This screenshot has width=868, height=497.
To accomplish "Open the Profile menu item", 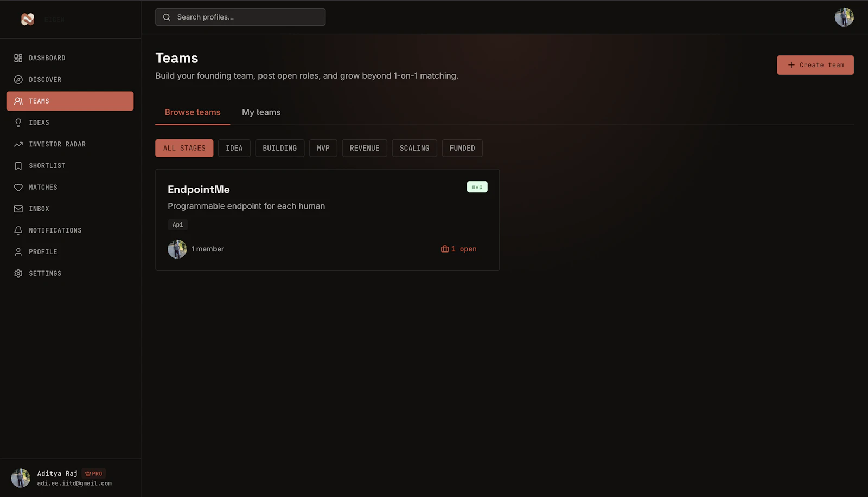I will (70, 252).
